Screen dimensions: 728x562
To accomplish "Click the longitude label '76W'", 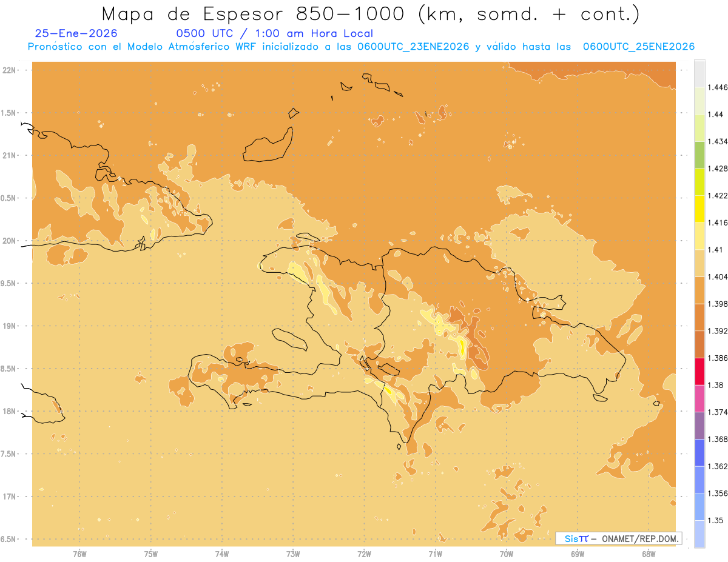I will pyautogui.click(x=79, y=554).
